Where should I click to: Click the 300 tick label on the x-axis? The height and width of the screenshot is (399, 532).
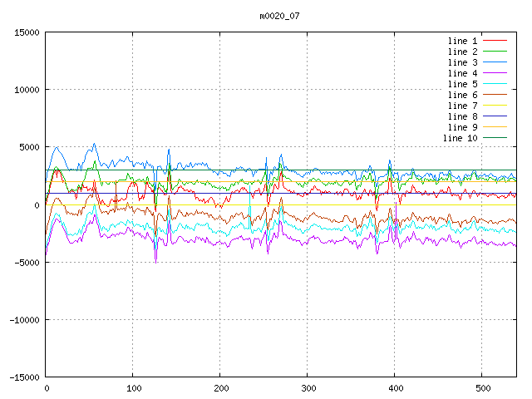click(308, 388)
